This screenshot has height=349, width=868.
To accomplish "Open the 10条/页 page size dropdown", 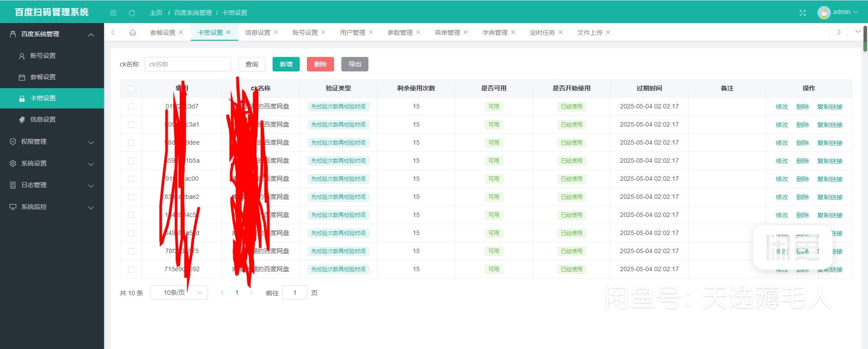I will point(179,293).
